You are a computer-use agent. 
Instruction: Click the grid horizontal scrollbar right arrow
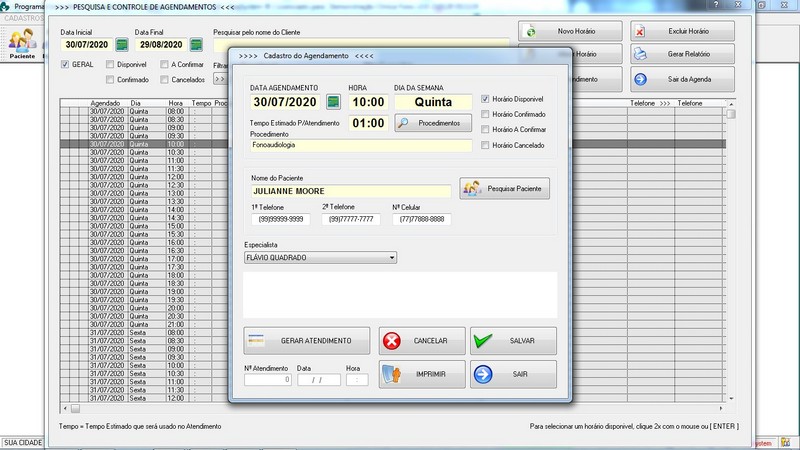pos(721,408)
